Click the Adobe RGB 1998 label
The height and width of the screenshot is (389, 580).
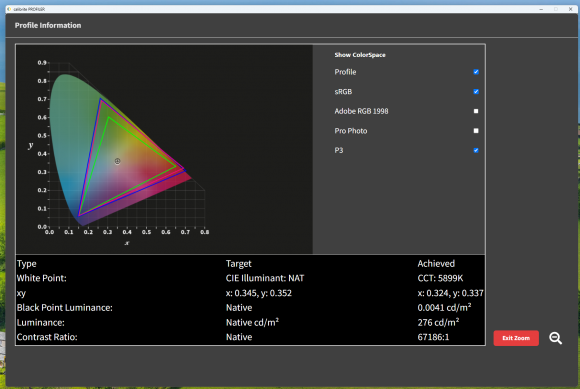(x=361, y=111)
